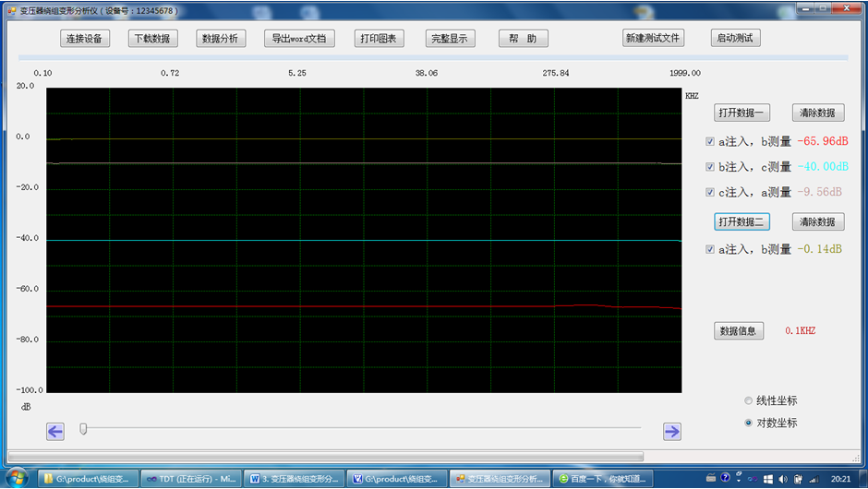Viewport: 868px width, 489px height.
Task: Uncheck the 'b注入, c测量' checkbox
Action: (x=710, y=167)
